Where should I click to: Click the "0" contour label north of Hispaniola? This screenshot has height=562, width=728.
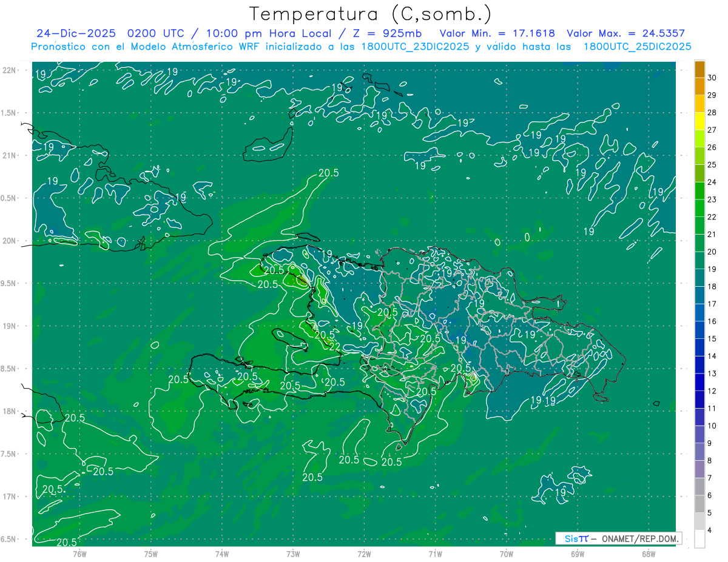click(x=527, y=236)
